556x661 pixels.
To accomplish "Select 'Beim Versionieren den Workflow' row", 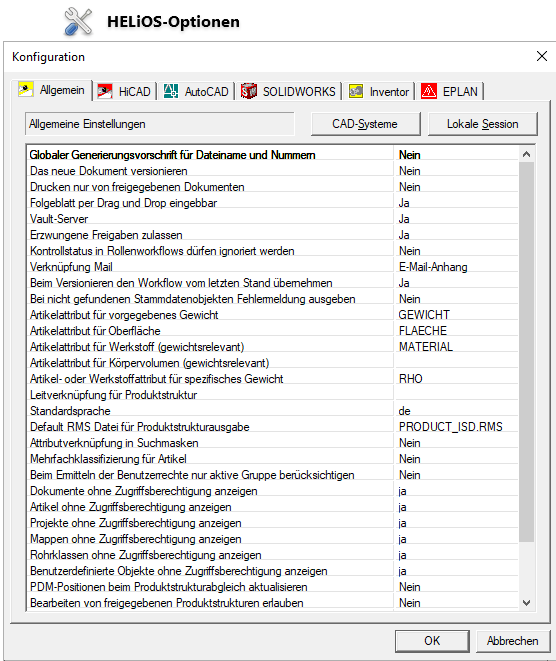I will 273,283.
